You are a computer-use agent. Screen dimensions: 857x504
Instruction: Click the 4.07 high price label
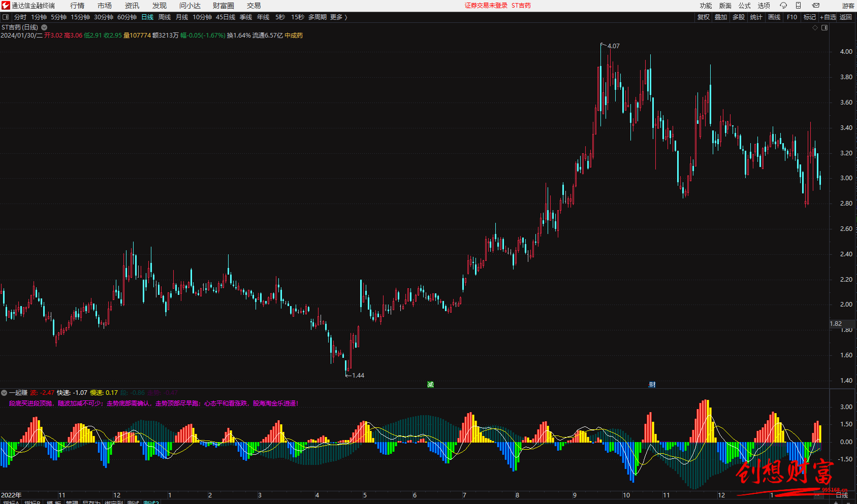pyautogui.click(x=614, y=46)
